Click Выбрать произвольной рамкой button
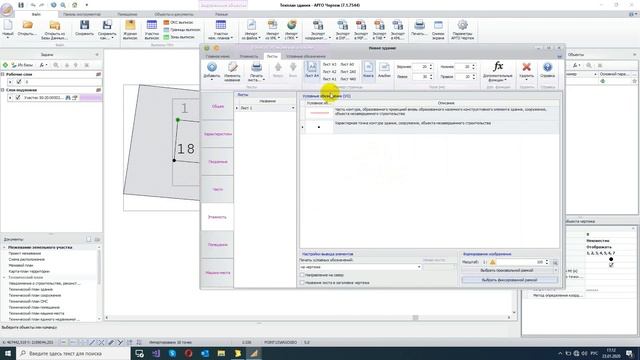Image resolution: width=640 pixels, height=360 pixels. [x=507, y=270]
